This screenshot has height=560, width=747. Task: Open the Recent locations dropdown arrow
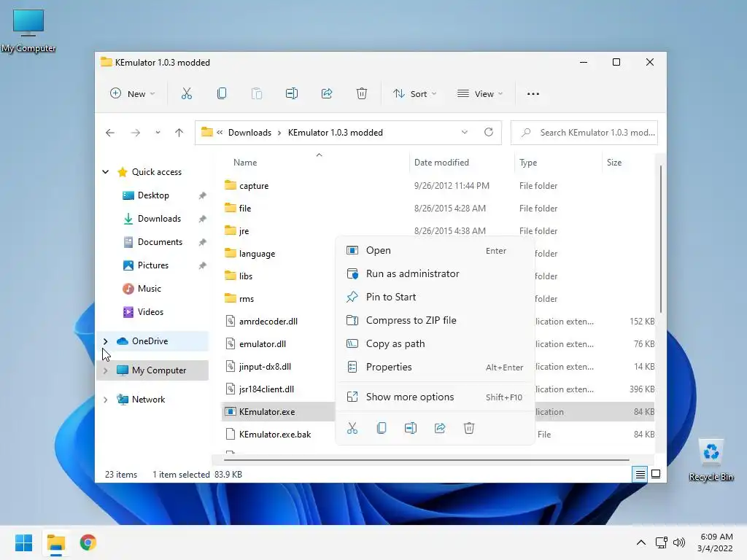tap(158, 133)
